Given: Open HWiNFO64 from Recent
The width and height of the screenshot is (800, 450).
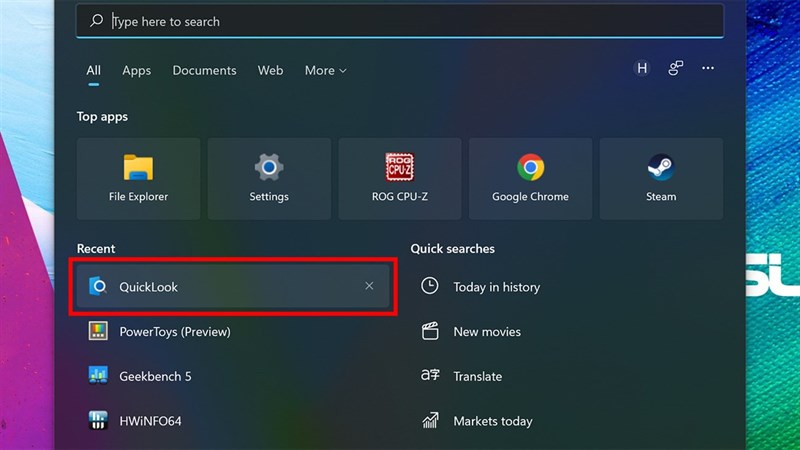Looking at the screenshot, I should (x=233, y=420).
